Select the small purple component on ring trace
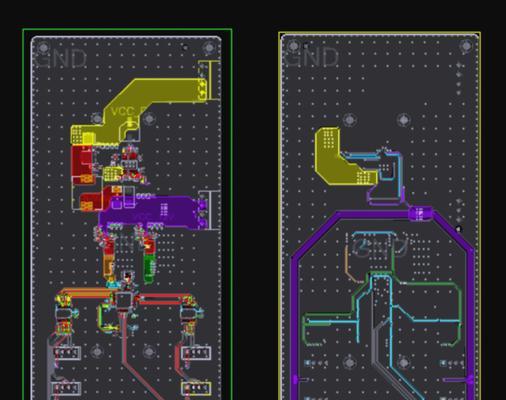 pyautogui.click(x=420, y=213)
